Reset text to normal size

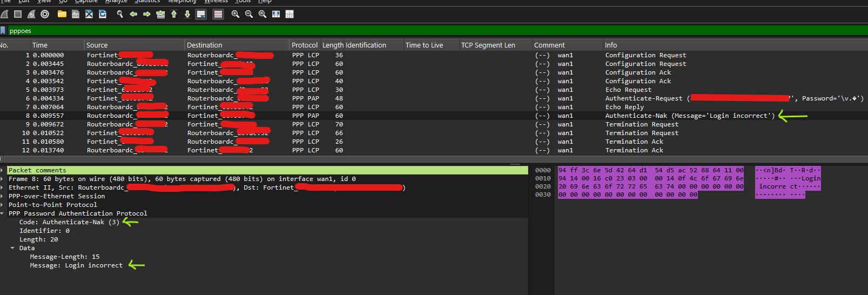click(263, 14)
